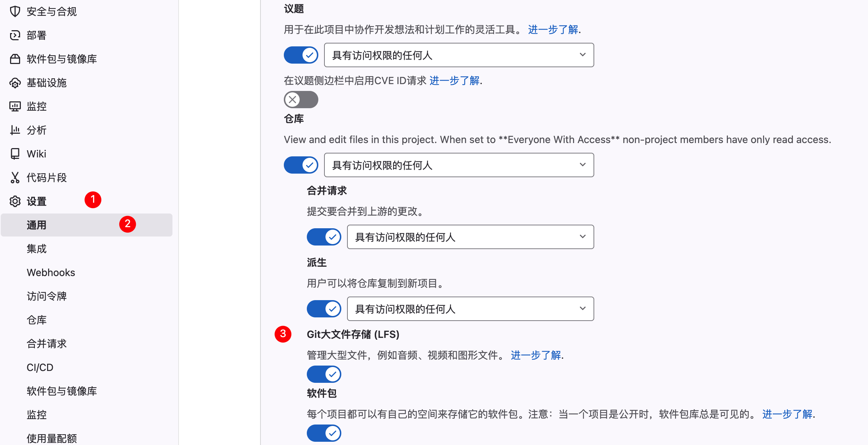Select the 部署 deployments icon

pyautogui.click(x=15, y=35)
